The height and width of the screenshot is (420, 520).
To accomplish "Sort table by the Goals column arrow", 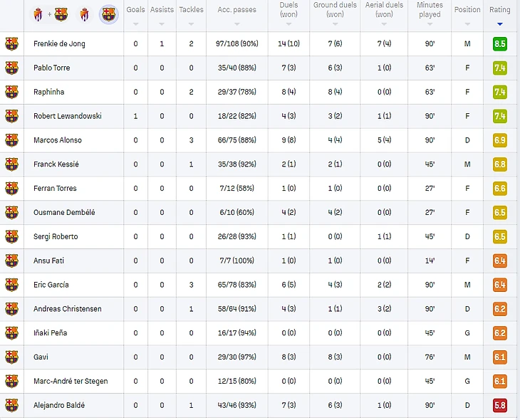I will pyautogui.click(x=135, y=23).
